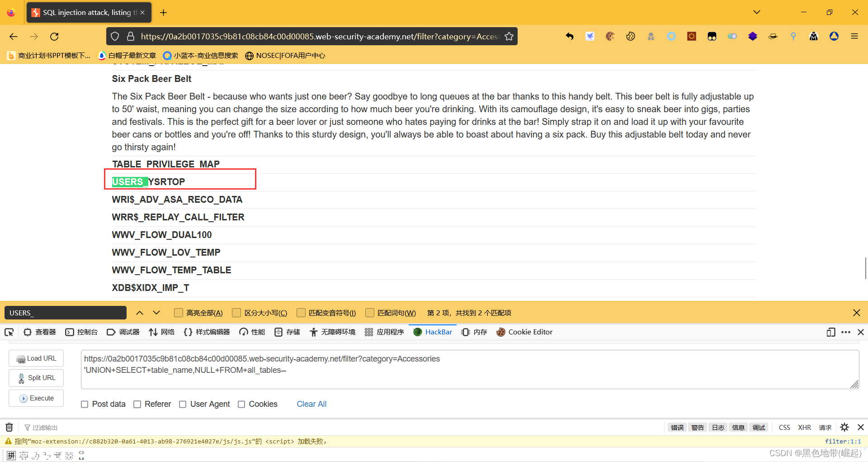Close the find bar

(857, 313)
